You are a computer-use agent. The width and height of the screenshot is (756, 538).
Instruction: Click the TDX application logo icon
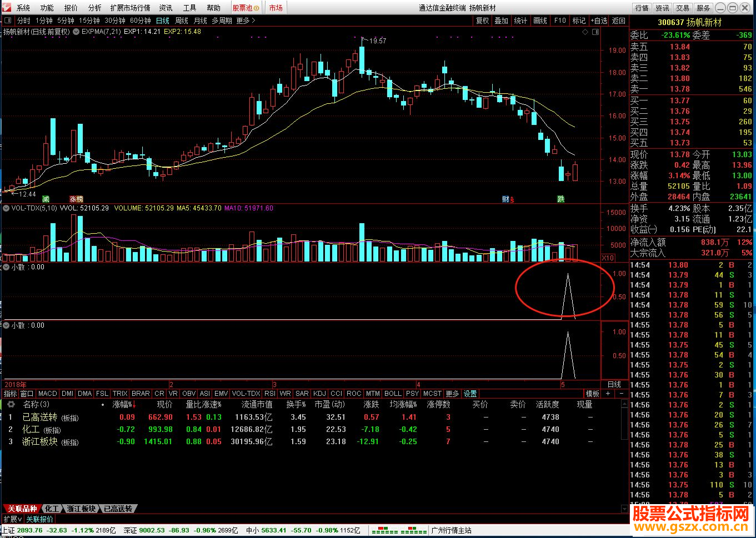[x=7, y=8]
